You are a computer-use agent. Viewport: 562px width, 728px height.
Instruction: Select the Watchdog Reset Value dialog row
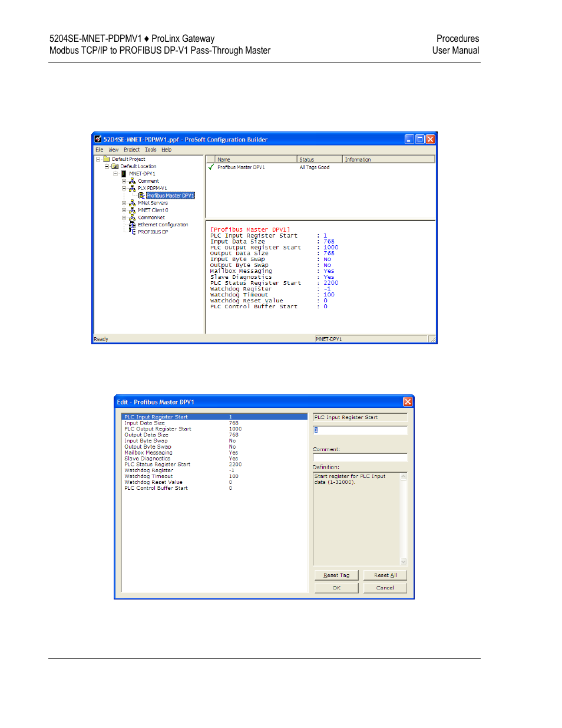[214, 482]
